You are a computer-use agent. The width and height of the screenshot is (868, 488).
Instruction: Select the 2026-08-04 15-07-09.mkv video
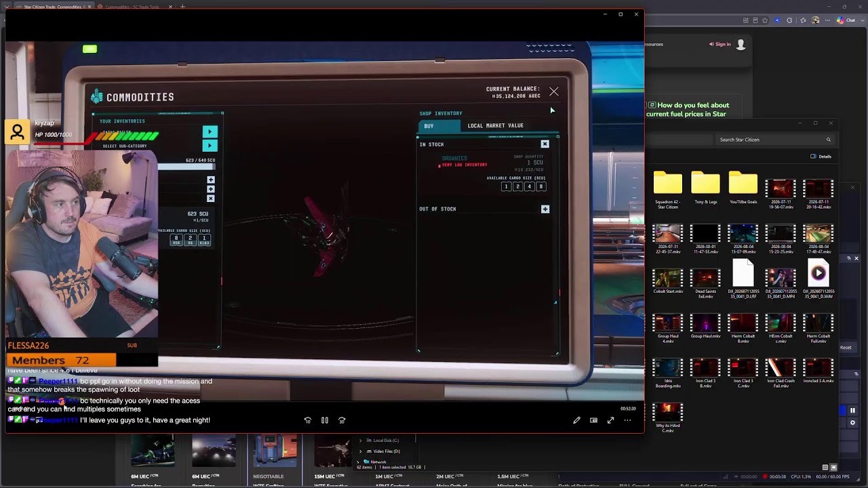tap(743, 239)
